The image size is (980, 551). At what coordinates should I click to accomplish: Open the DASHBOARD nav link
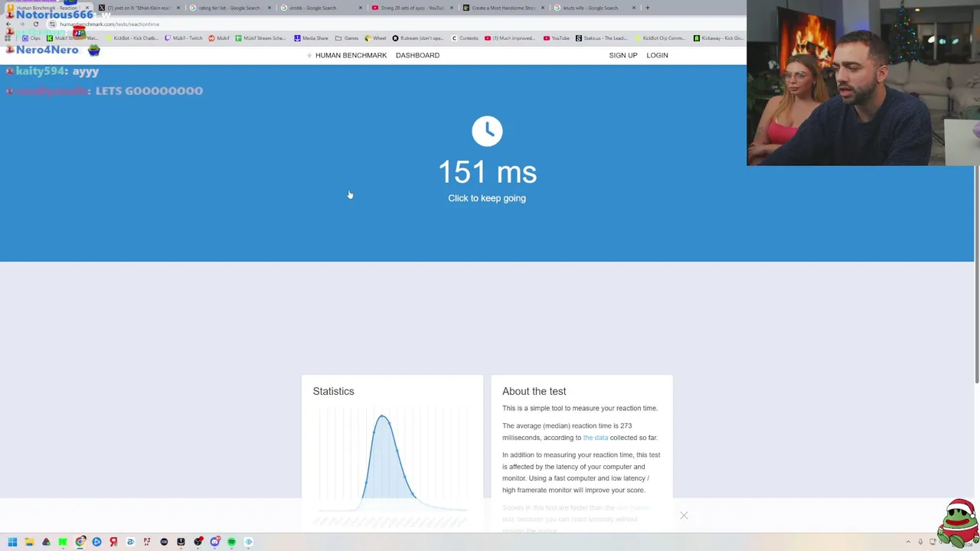(x=417, y=55)
